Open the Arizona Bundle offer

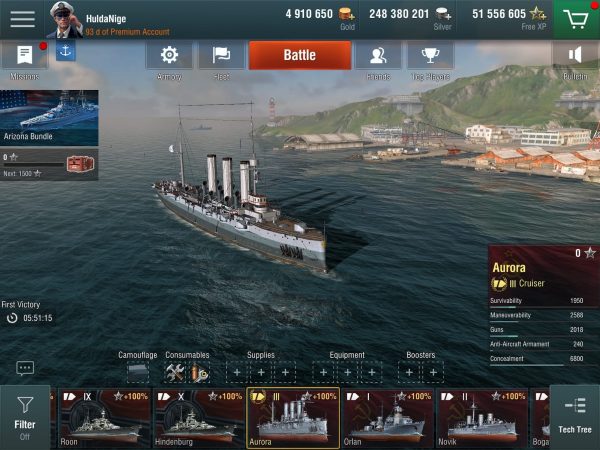pyautogui.click(x=49, y=118)
